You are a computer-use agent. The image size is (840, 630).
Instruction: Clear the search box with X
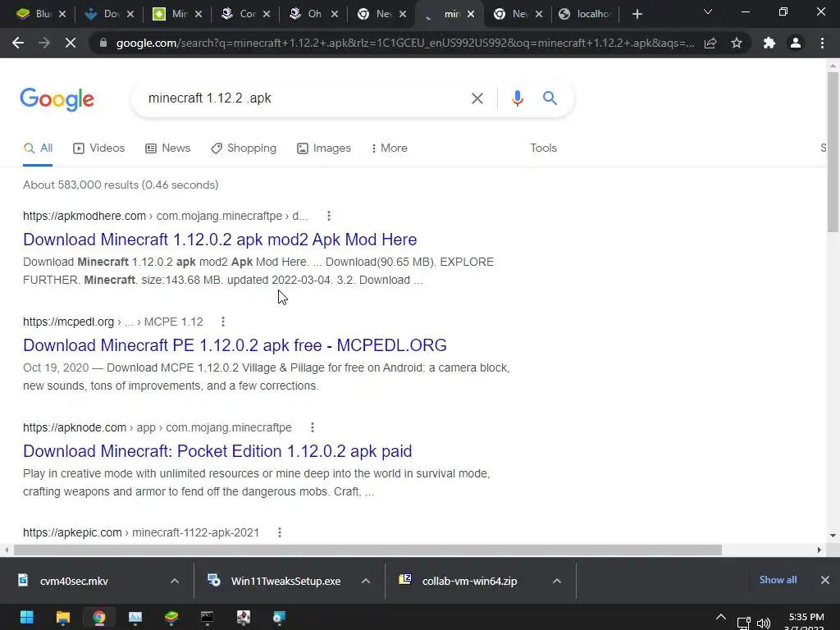pyautogui.click(x=477, y=98)
